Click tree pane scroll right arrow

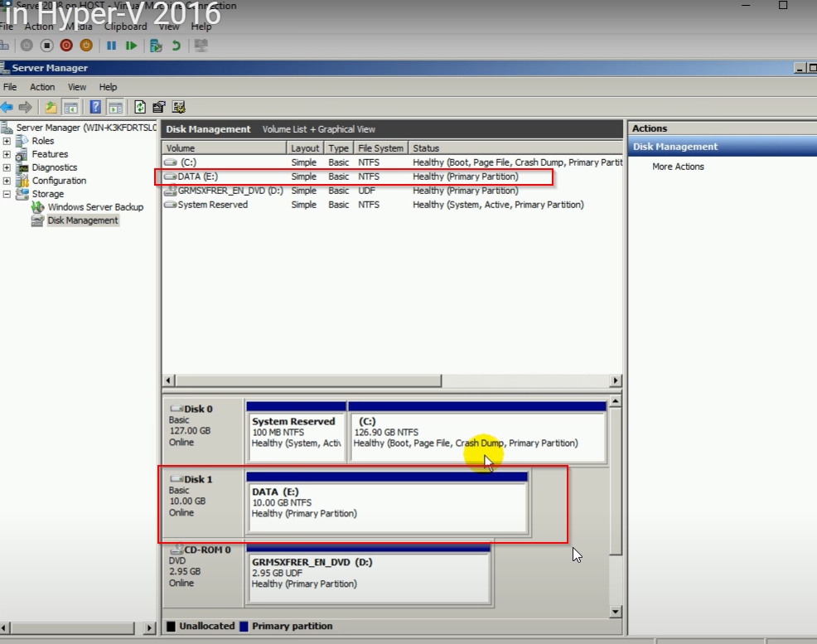[149, 628]
